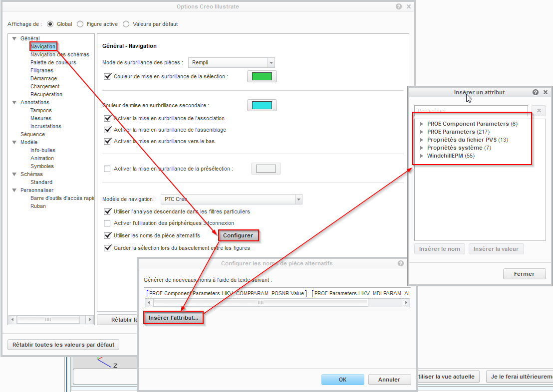
Task: Select Filigranes tree item
Action: 41,70
